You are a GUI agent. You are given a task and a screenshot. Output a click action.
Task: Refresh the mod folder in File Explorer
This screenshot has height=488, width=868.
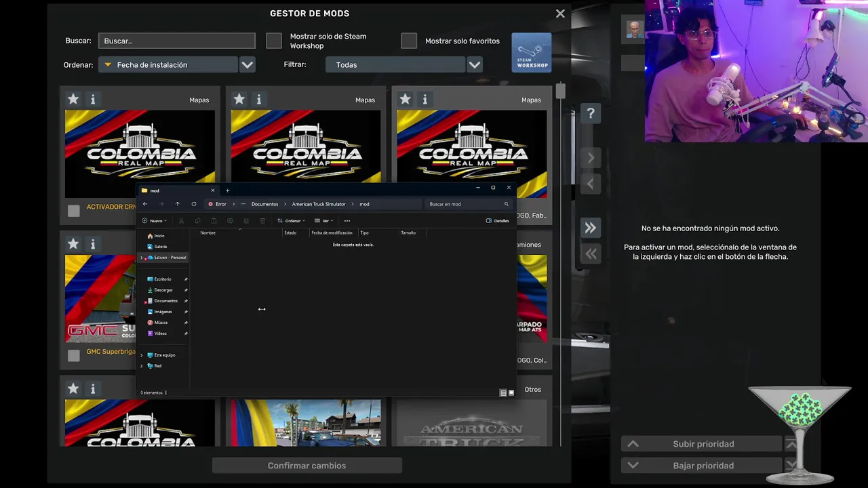pyautogui.click(x=193, y=204)
